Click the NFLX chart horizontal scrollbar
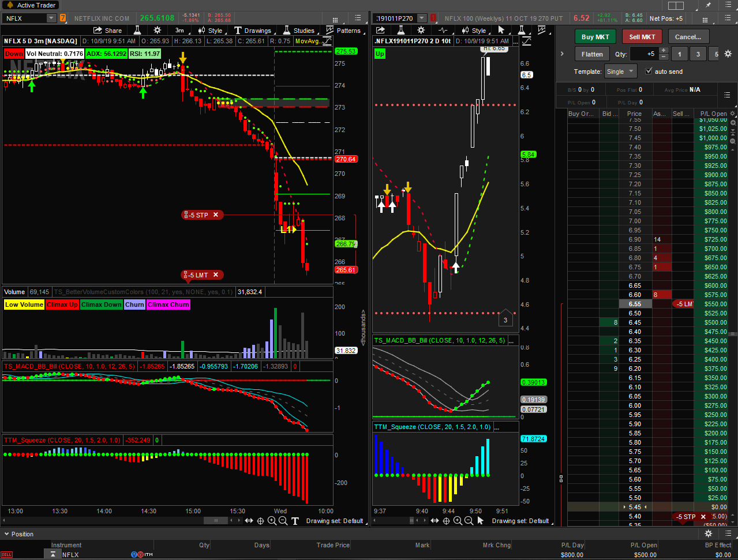This screenshot has height=560, width=738. pos(216,521)
